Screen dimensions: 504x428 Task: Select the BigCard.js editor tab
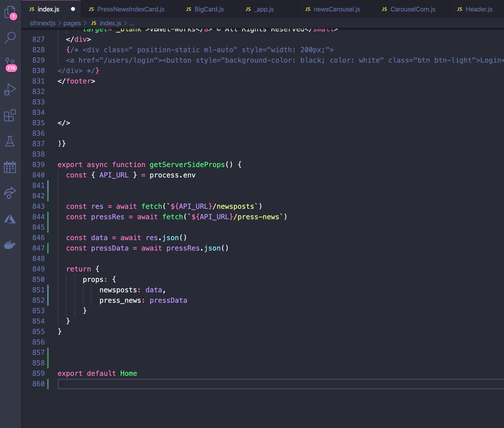[209, 9]
